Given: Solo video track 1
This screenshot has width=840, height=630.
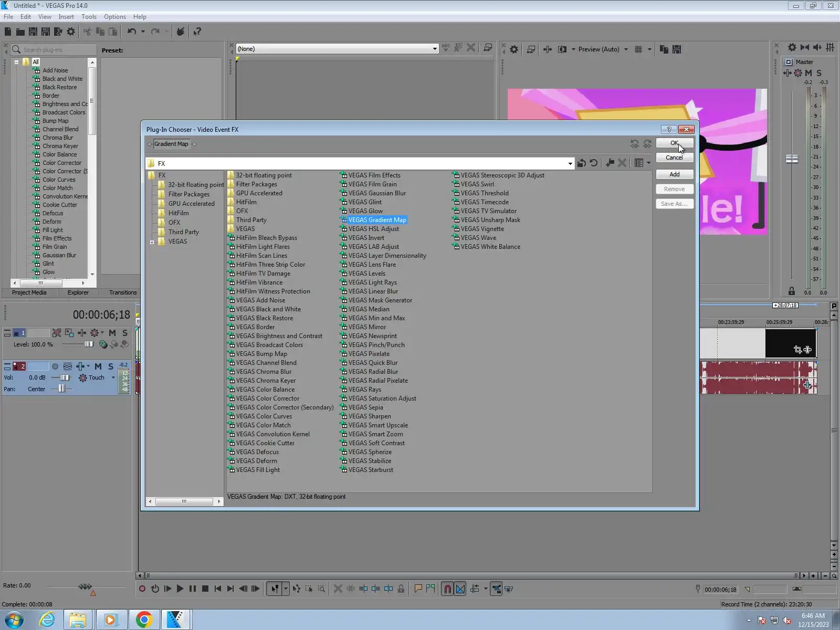Looking at the screenshot, I should (x=124, y=333).
